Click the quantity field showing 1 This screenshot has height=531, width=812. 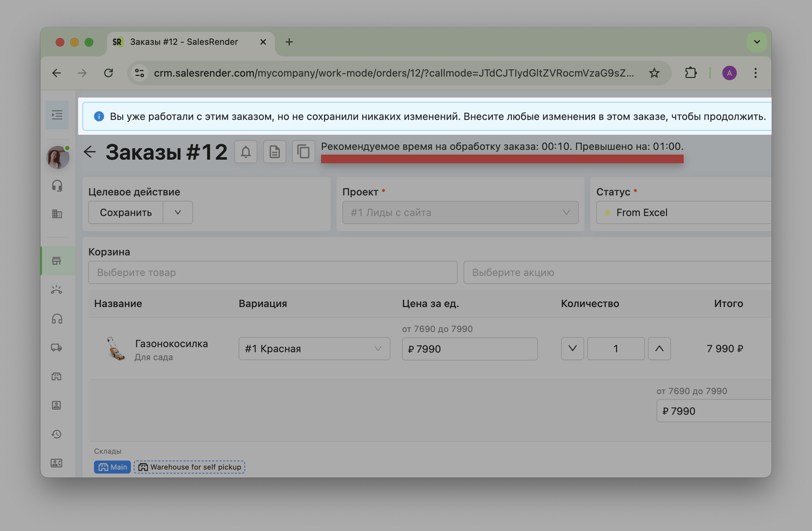click(x=616, y=349)
